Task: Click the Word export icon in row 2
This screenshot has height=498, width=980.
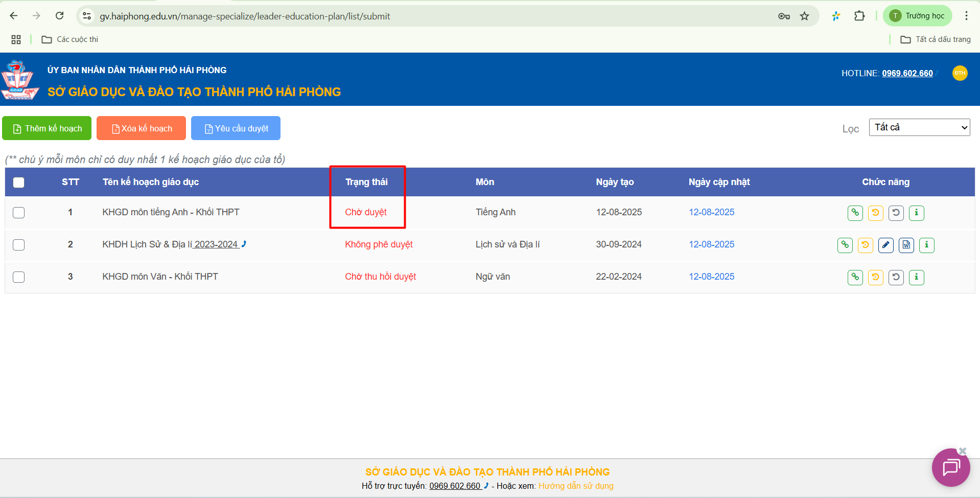Action: coord(906,245)
